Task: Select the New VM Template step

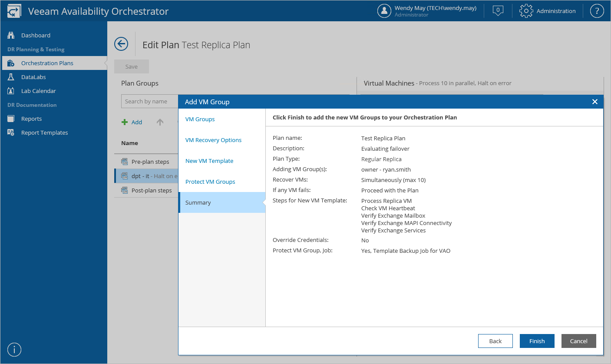Action: (209, 161)
